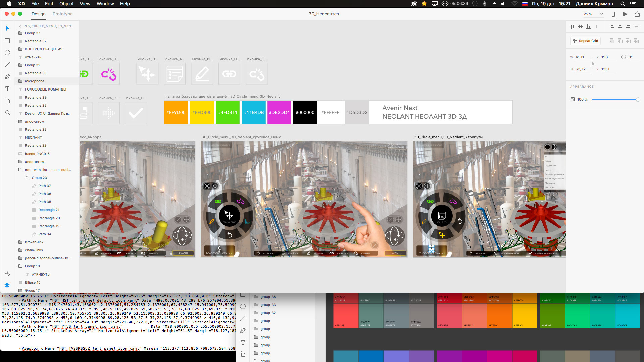Switch to the Design tab
Screen dimensions: 644x362
click(39, 14)
